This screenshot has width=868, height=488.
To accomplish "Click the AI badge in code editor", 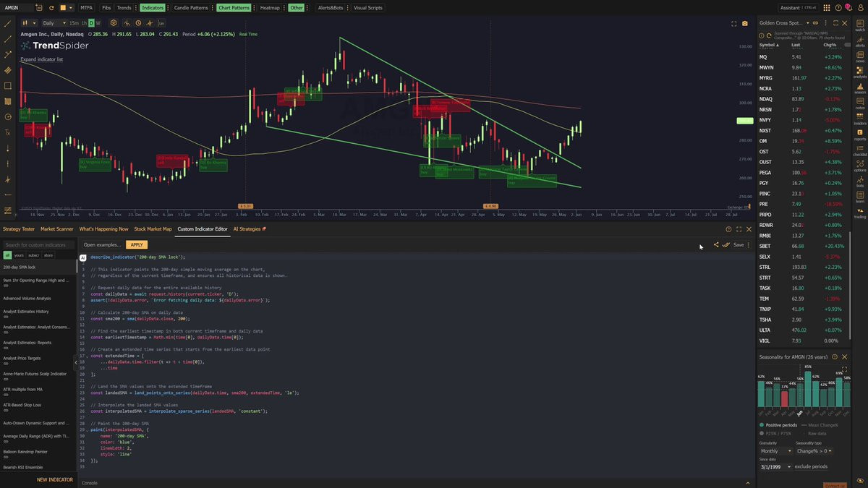I will pos(82,257).
